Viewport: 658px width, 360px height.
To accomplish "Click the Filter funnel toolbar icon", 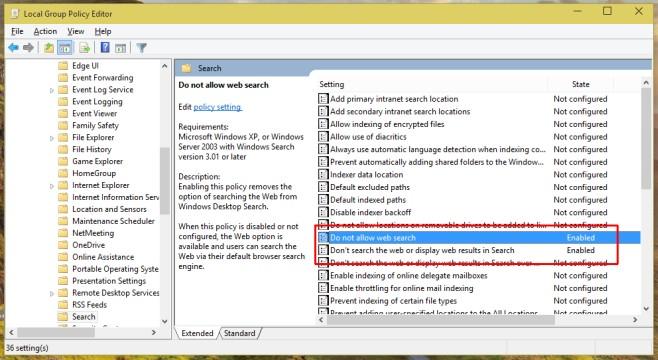I will (141, 48).
